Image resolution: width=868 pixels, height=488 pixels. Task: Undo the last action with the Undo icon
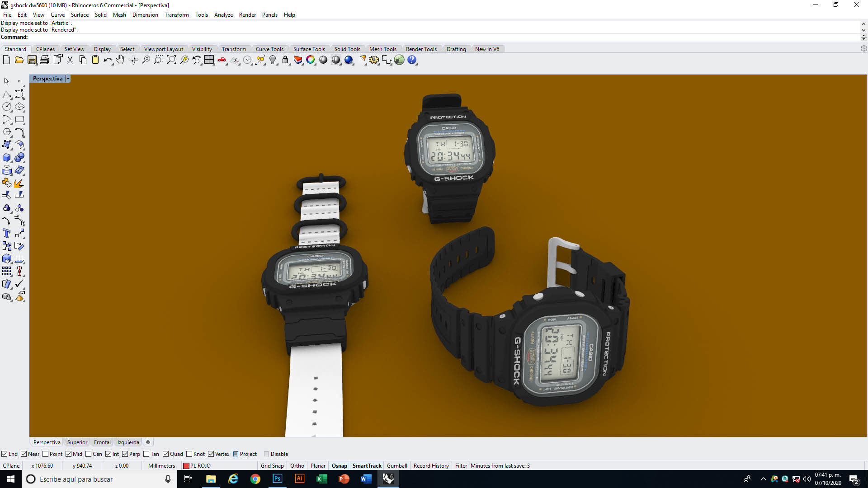point(108,60)
